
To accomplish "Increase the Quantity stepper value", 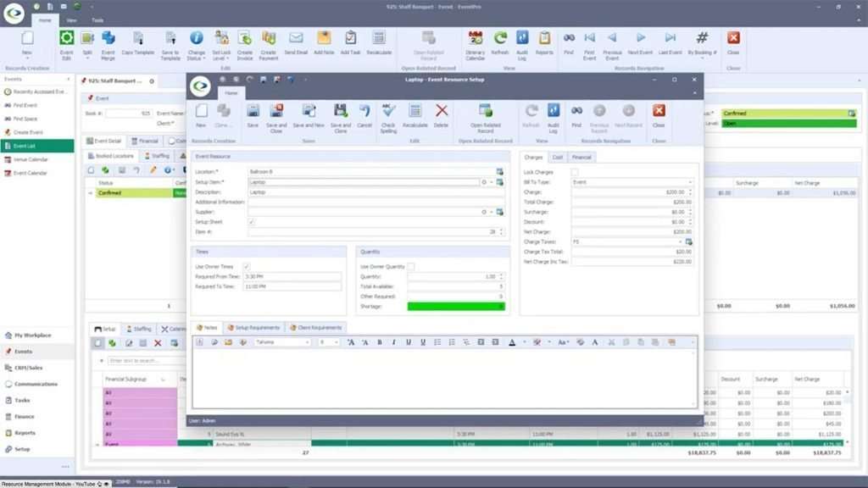I will coord(501,274).
